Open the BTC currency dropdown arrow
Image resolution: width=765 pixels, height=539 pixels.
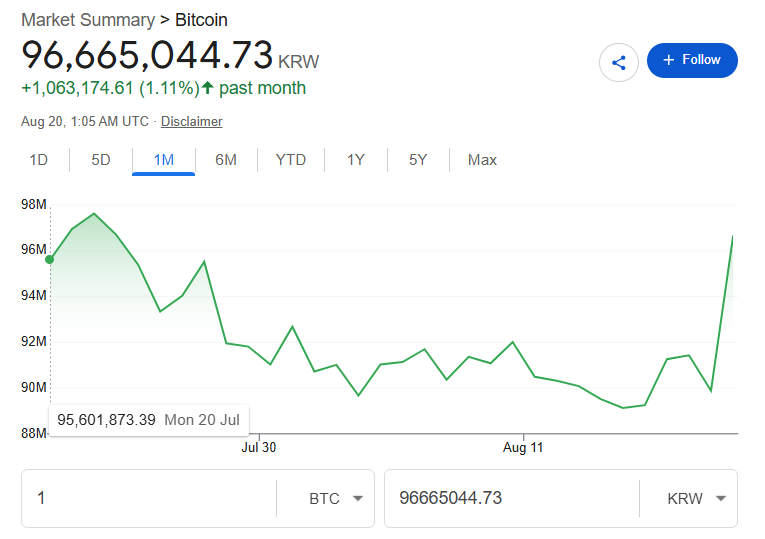click(x=358, y=498)
